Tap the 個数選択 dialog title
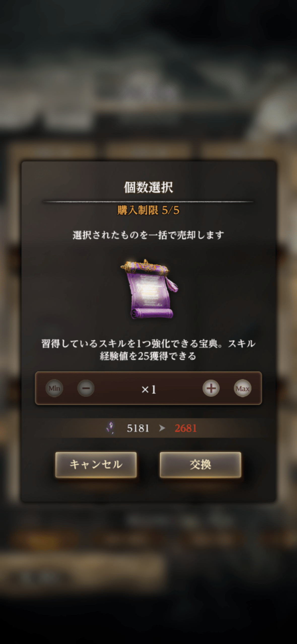 pyautogui.click(x=148, y=187)
